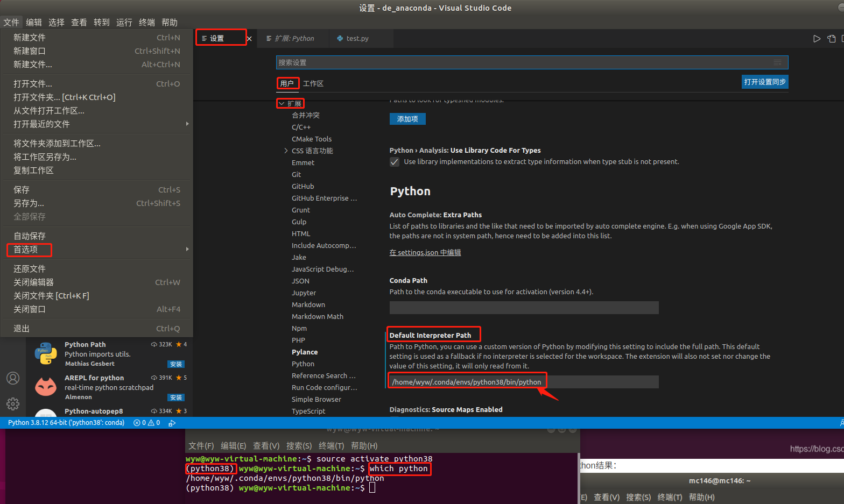Choose 新建窗口 menu entry
Image resolution: width=844 pixels, height=504 pixels.
pos(97,51)
